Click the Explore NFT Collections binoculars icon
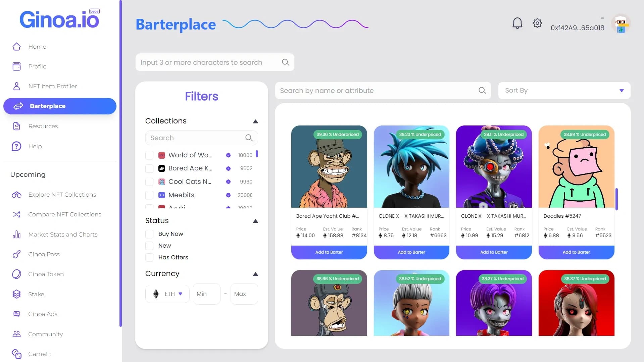 [x=16, y=195]
